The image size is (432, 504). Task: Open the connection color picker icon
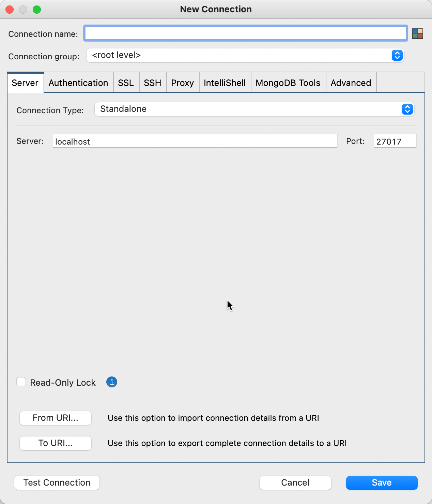pos(418,33)
